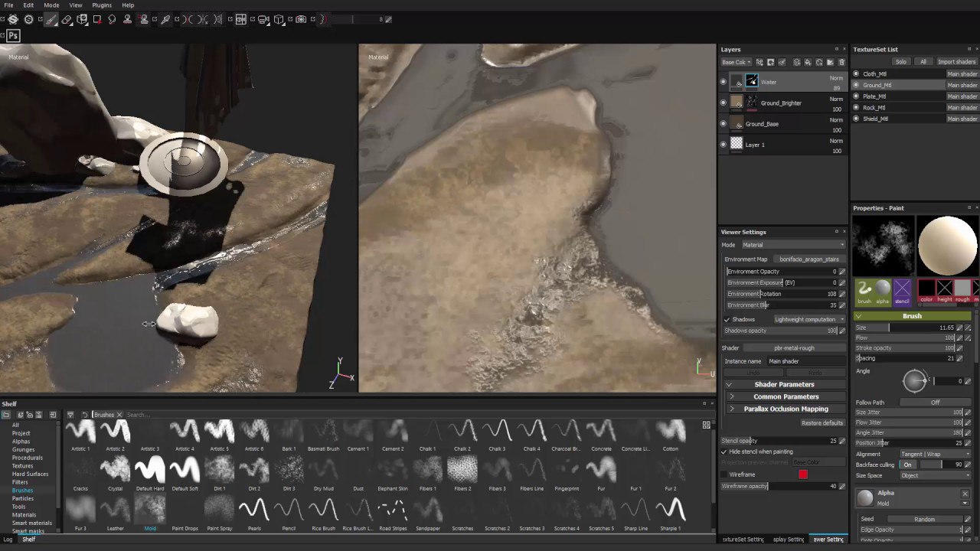Open the Edit menu

pos(28,5)
